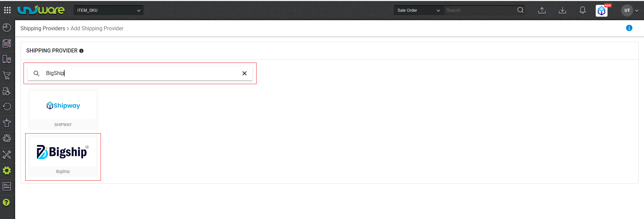Click the magnifier icon in top search
The width and height of the screenshot is (644, 219).
coord(520,10)
